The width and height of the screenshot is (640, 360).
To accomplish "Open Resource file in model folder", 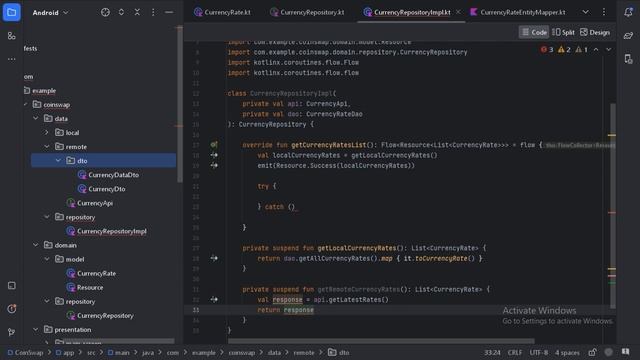I will (85, 287).
